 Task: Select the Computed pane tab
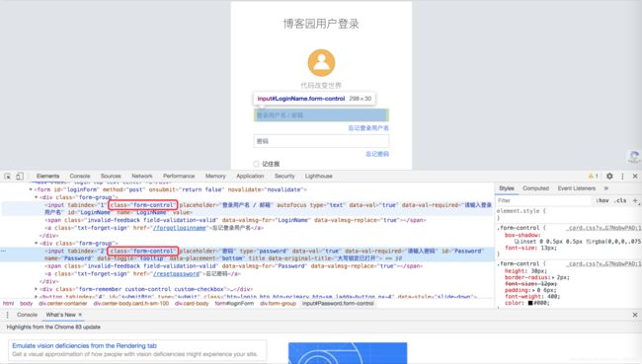(535, 188)
